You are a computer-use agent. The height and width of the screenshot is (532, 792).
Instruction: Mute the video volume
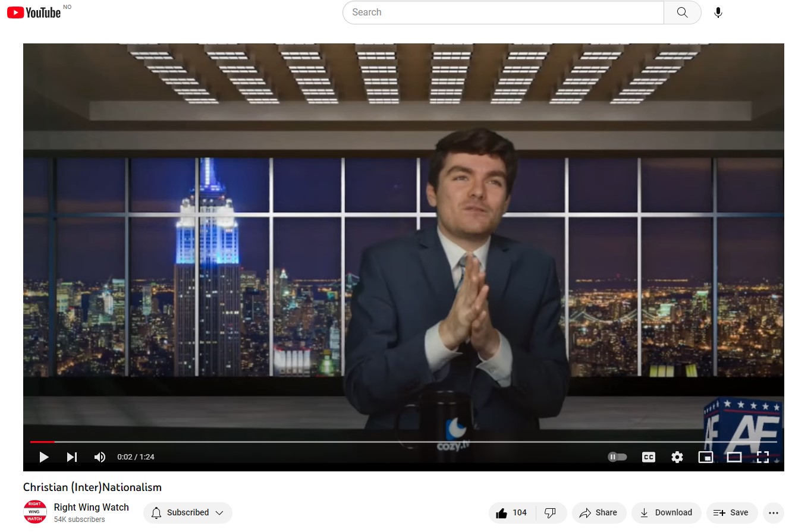tap(100, 457)
